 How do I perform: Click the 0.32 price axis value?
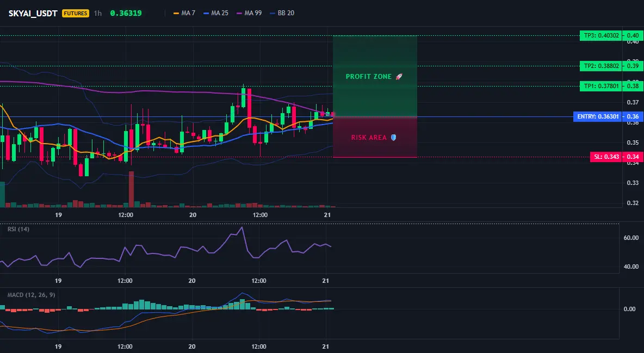click(x=633, y=202)
